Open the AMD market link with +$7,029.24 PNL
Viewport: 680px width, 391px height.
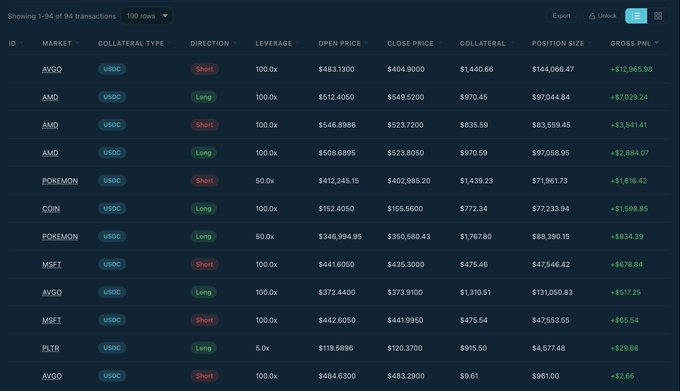coord(50,97)
